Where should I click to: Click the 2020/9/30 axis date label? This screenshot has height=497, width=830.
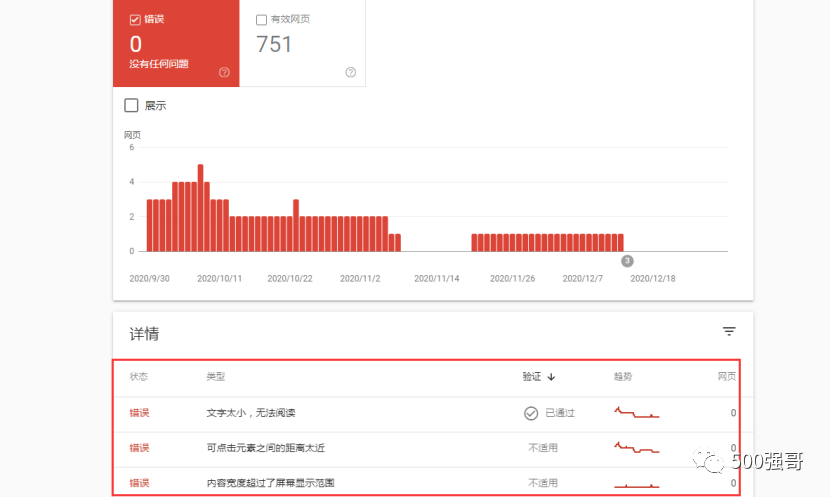pos(149,278)
